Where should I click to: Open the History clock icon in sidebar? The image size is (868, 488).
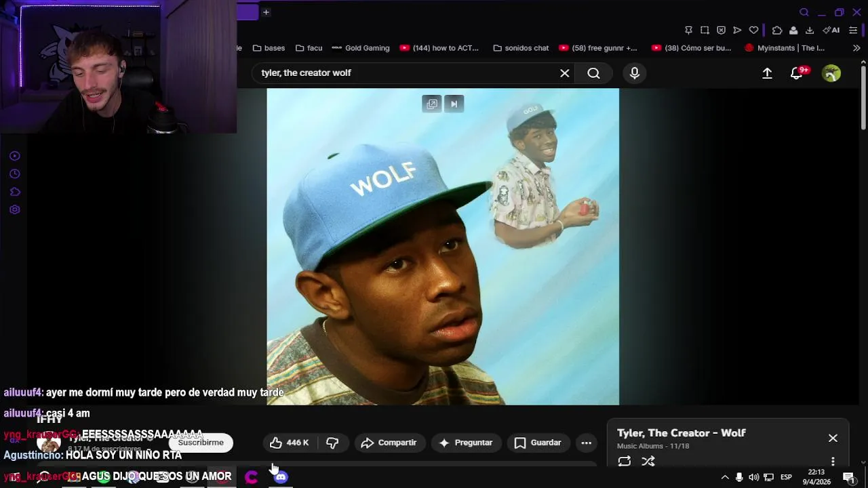tap(15, 174)
